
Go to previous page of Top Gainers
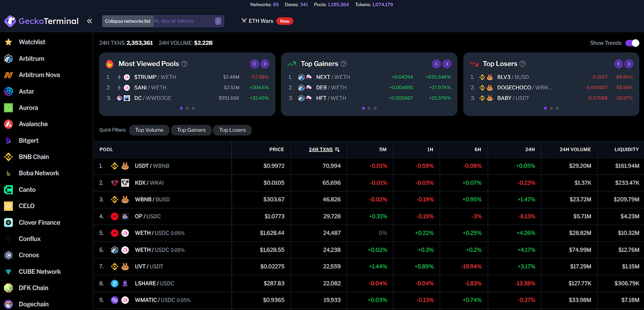point(437,64)
